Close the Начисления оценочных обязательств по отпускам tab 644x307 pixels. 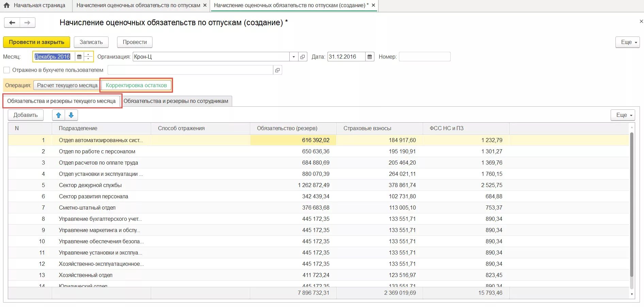[205, 5]
